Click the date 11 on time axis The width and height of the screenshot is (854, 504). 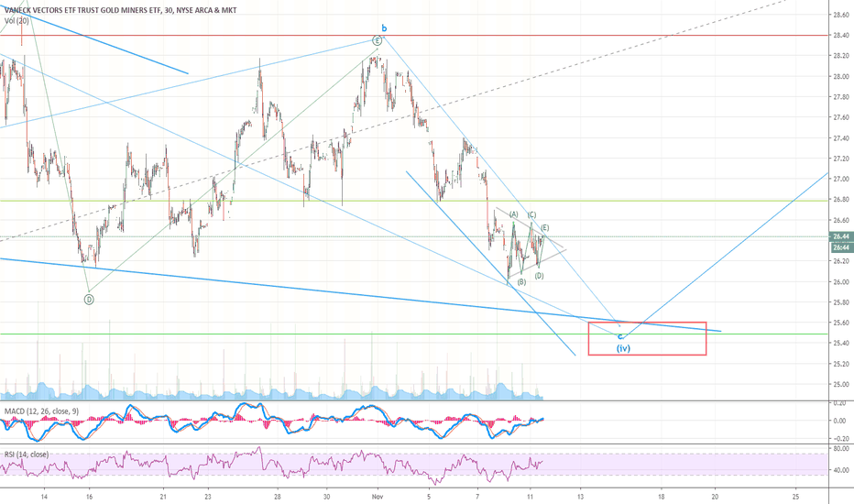530,497
